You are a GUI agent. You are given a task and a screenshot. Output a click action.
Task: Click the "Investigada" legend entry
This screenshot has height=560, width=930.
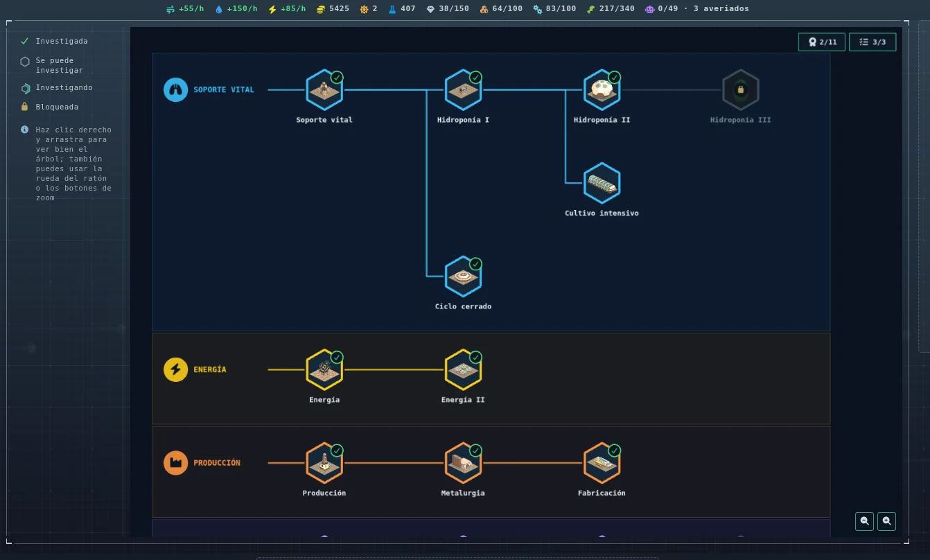point(54,41)
